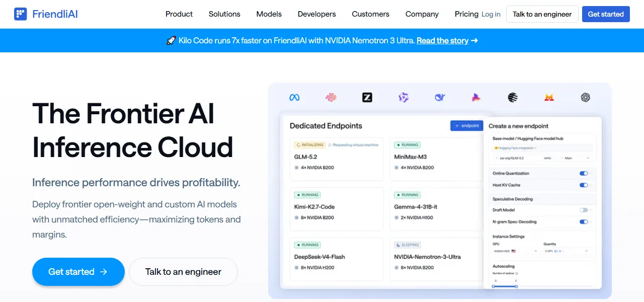
Task: Click the chip icon beside MiniMax-M3's 4× NVIDIA B200
Action: point(396,168)
